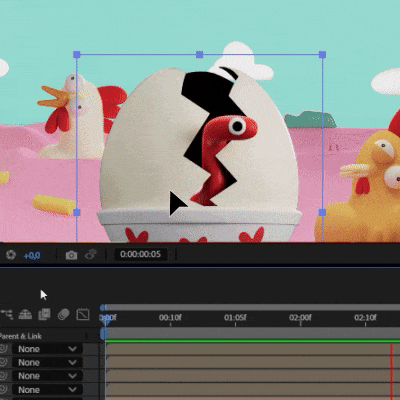Open the Graph Editor curve icon

83,314
